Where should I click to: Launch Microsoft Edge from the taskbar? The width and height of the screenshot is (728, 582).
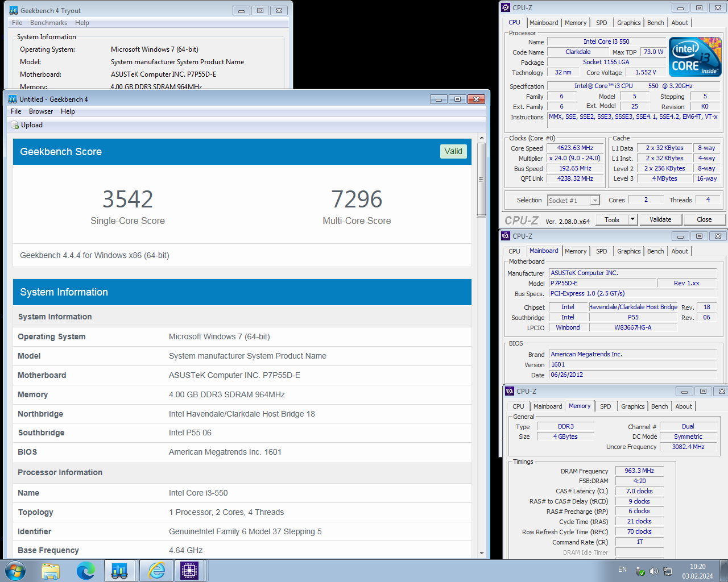click(x=85, y=571)
